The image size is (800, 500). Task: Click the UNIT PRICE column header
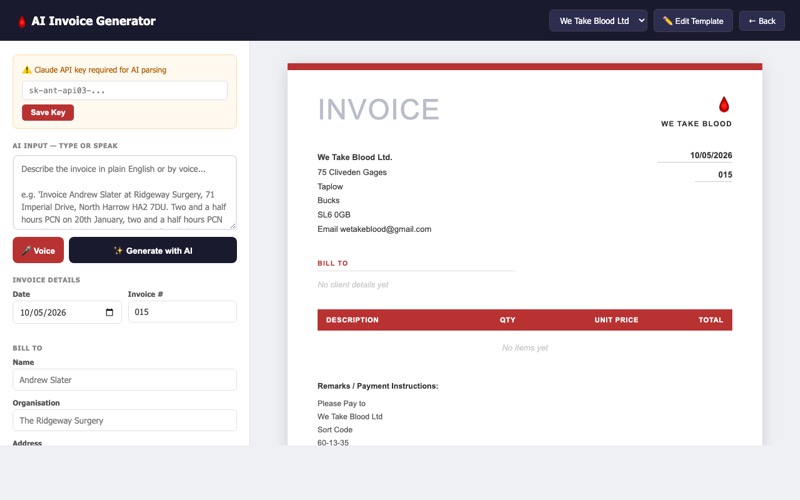(x=616, y=320)
